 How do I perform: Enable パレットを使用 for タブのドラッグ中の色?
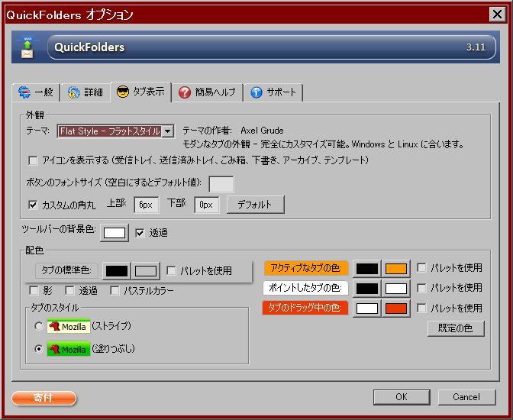tap(421, 308)
